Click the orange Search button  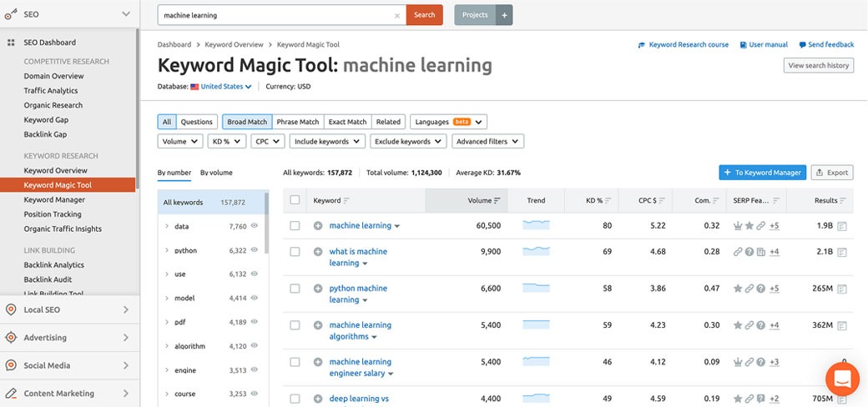(425, 15)
